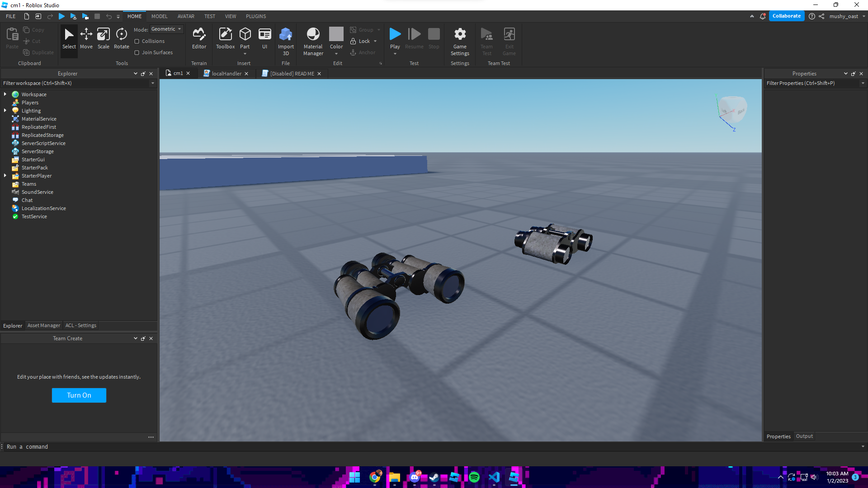Switch to the localHandler script tab
868x488 pixels.
226,74
